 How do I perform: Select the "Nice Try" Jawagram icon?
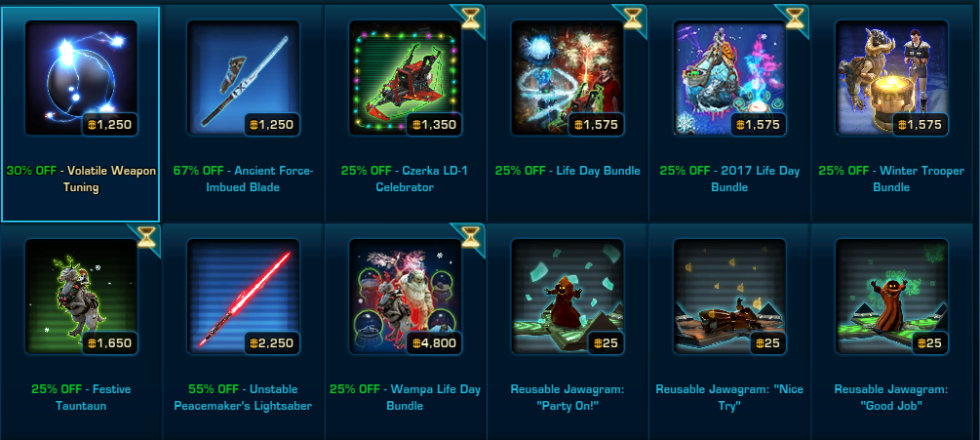coord(729,297)
